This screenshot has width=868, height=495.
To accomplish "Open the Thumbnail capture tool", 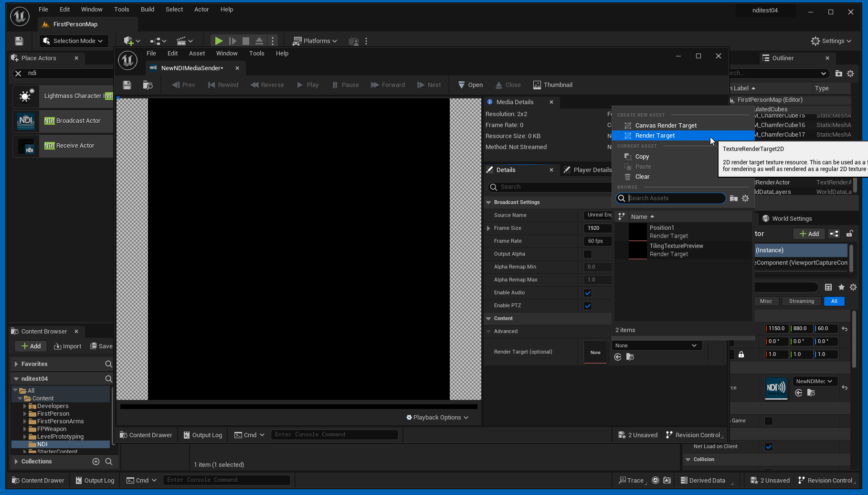I will [552, 85].
